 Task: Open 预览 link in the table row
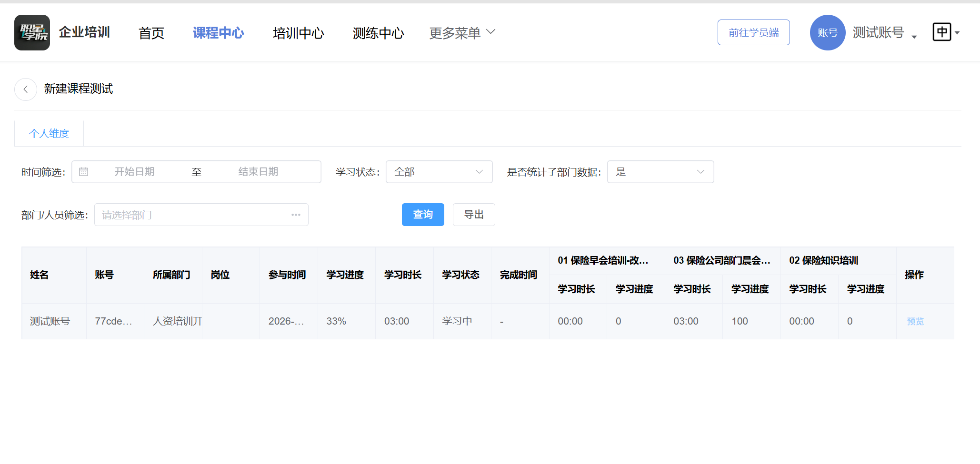point(915,321)
